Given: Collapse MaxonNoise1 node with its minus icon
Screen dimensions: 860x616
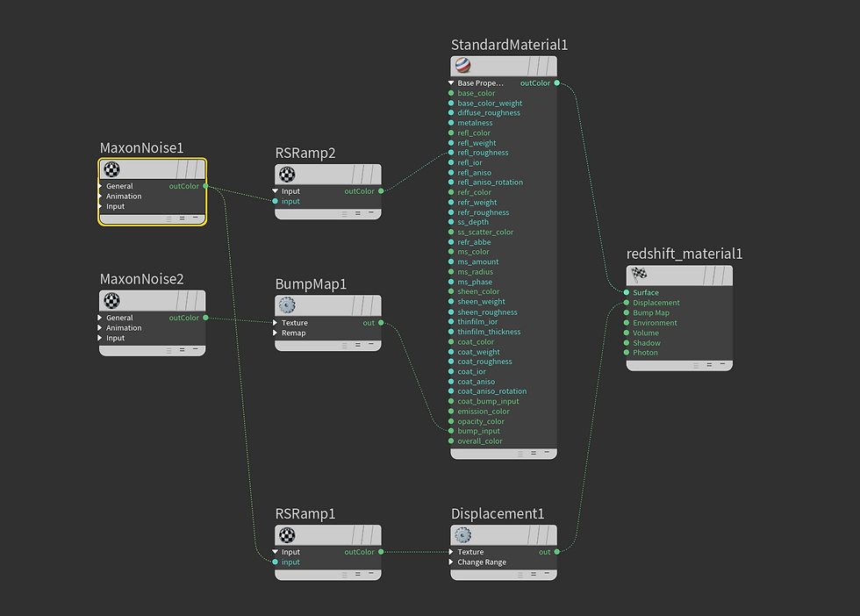Looking at the screenshot, I should (x=195, y=218).
